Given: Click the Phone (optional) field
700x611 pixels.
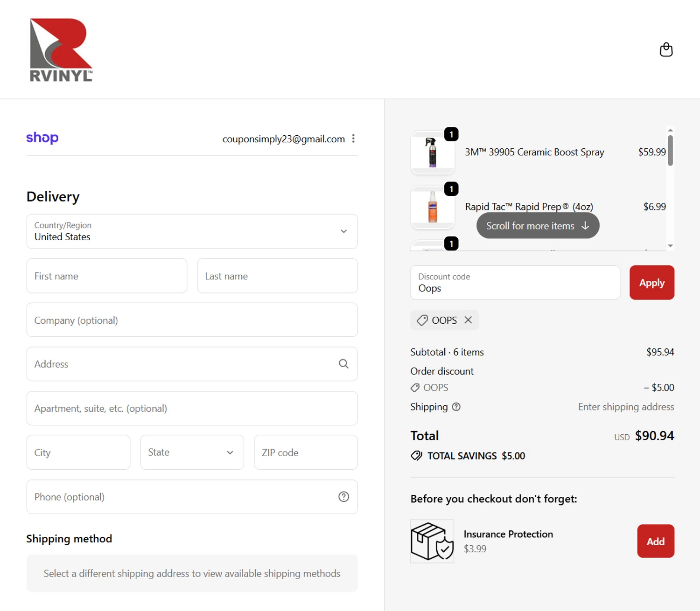Looking at the screenshot, I should [192, 497].
